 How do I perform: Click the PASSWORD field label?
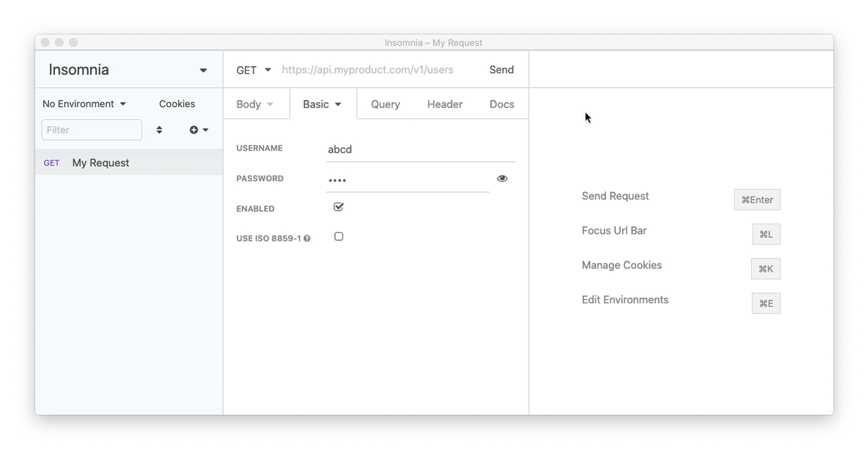[x=260, y=179]
